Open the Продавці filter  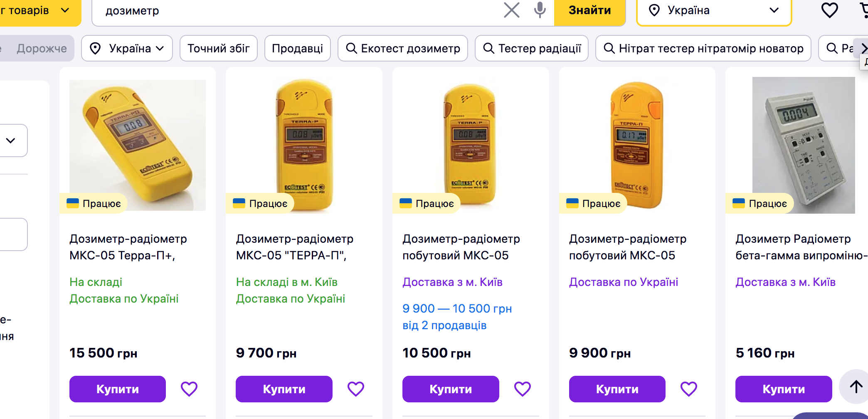(x=297, y=49)
